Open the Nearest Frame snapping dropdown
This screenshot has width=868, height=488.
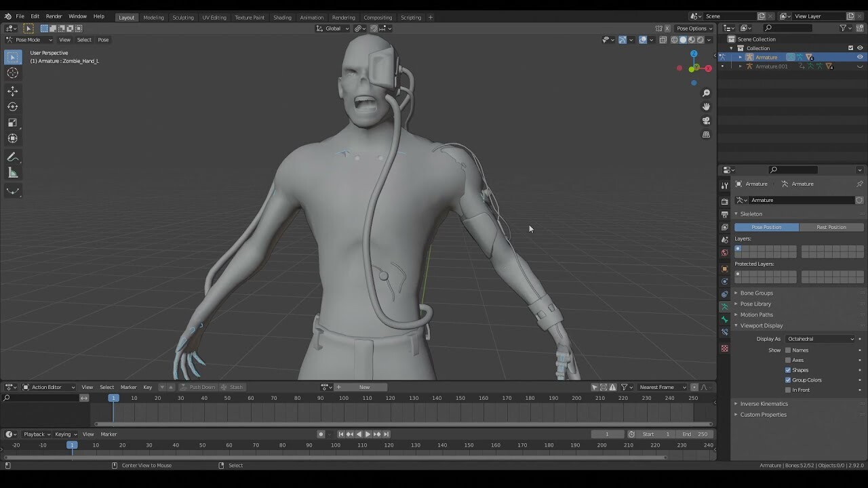click(663, 387)
